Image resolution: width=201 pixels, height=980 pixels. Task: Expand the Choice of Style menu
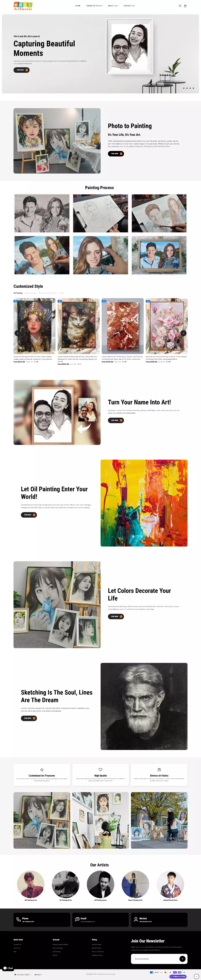point(94,6)
